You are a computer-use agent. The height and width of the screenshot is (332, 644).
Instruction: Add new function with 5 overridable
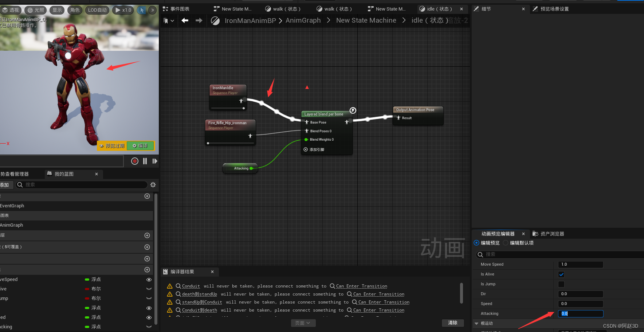[x=147, y=247]
